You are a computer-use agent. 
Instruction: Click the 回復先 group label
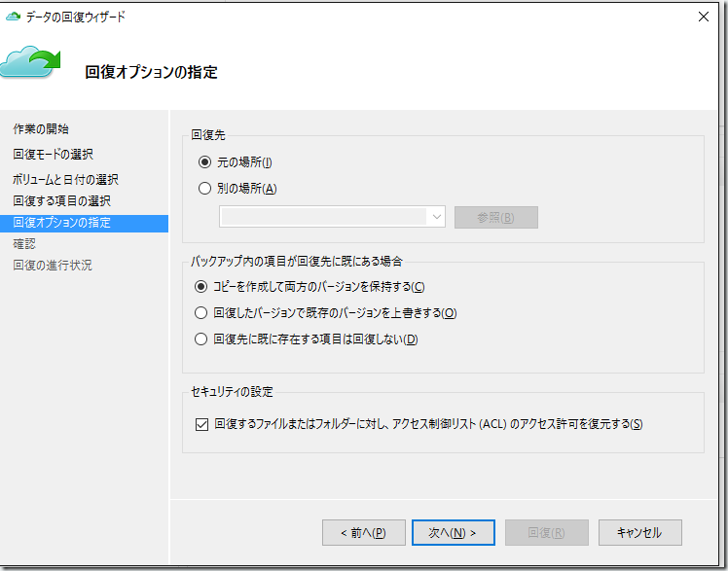point(208,135)
